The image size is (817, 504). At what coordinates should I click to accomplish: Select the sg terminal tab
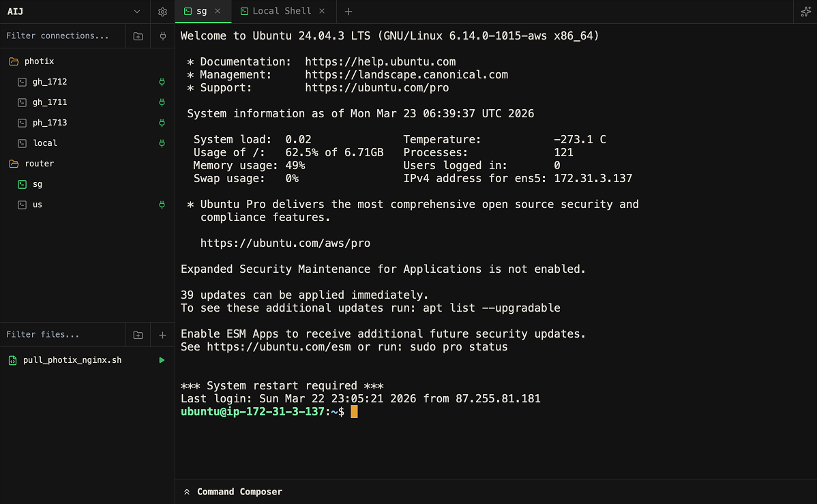(x=201, y=11)
